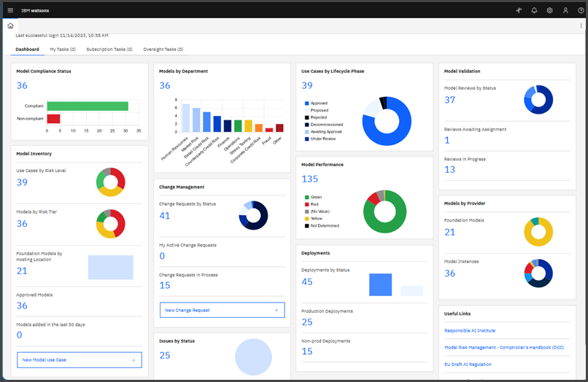Click the Model Instances donut chart
The width and height of the screenshot is (588, 382).
(538, 273)
